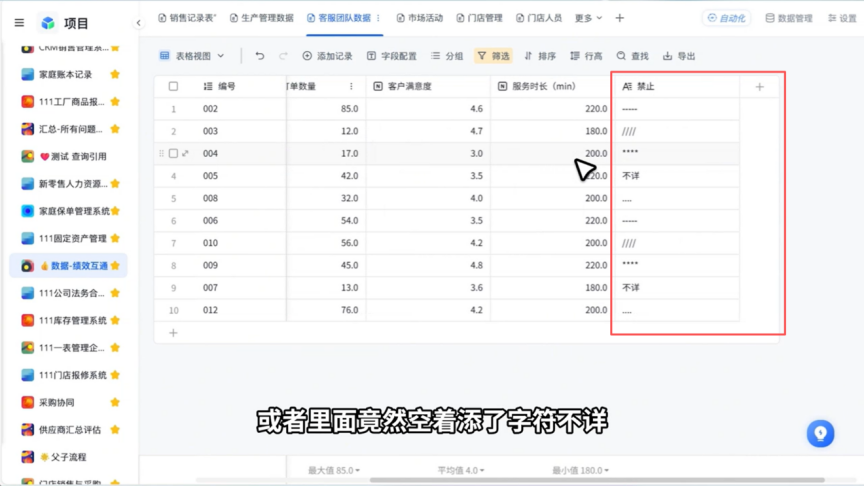Click the 客户满意度 column header
Image resolution: width=864 pixels, height=486 pixels.
point(428,87)
